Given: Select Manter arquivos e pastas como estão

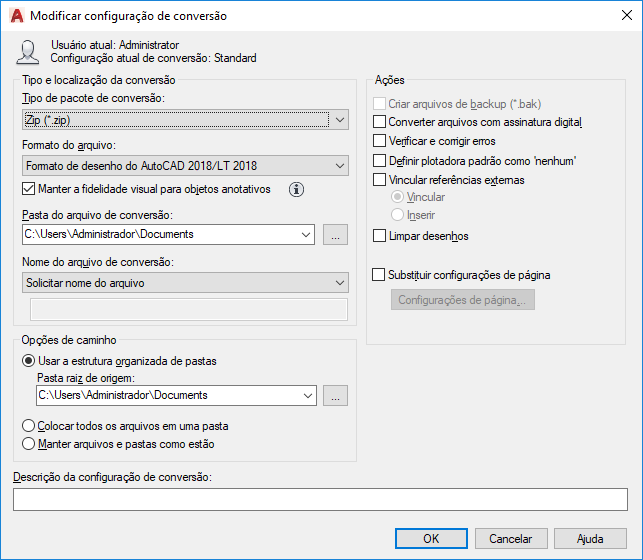Looking at the screenshot, I should (28, 444).
